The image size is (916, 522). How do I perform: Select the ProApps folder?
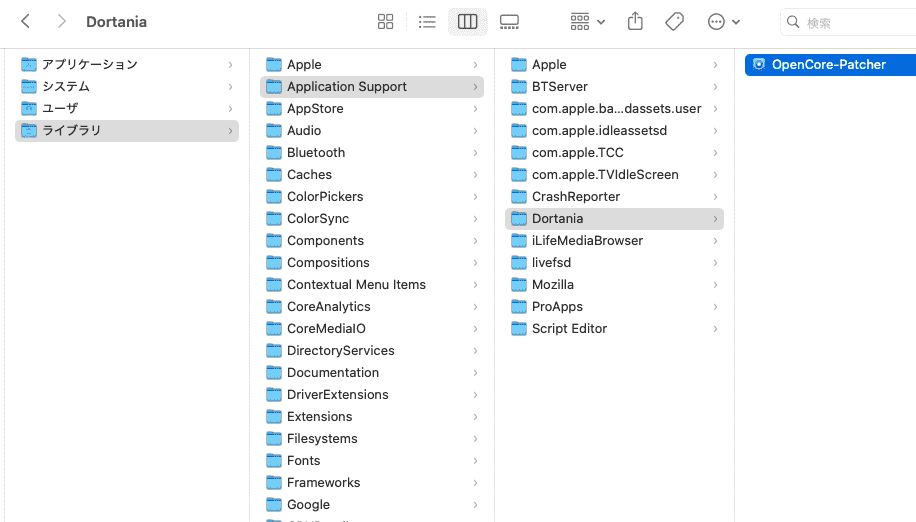[x=614, y=307]
